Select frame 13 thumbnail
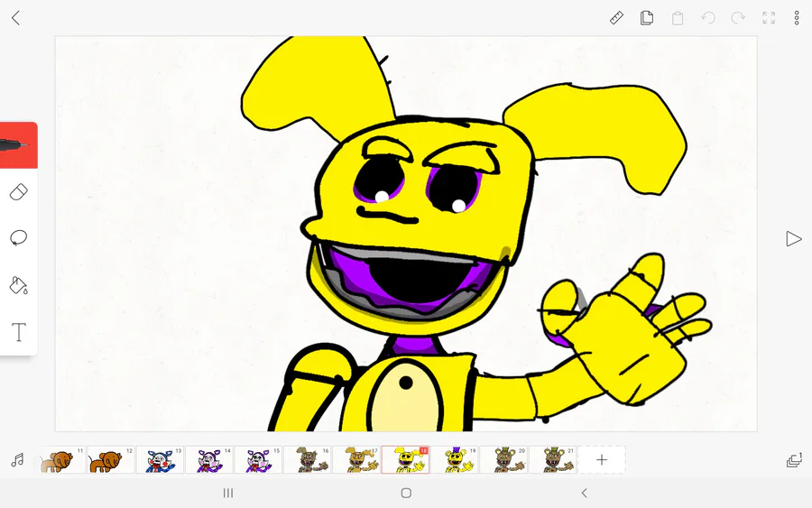The image size is (812, 508). coord(160,459)
